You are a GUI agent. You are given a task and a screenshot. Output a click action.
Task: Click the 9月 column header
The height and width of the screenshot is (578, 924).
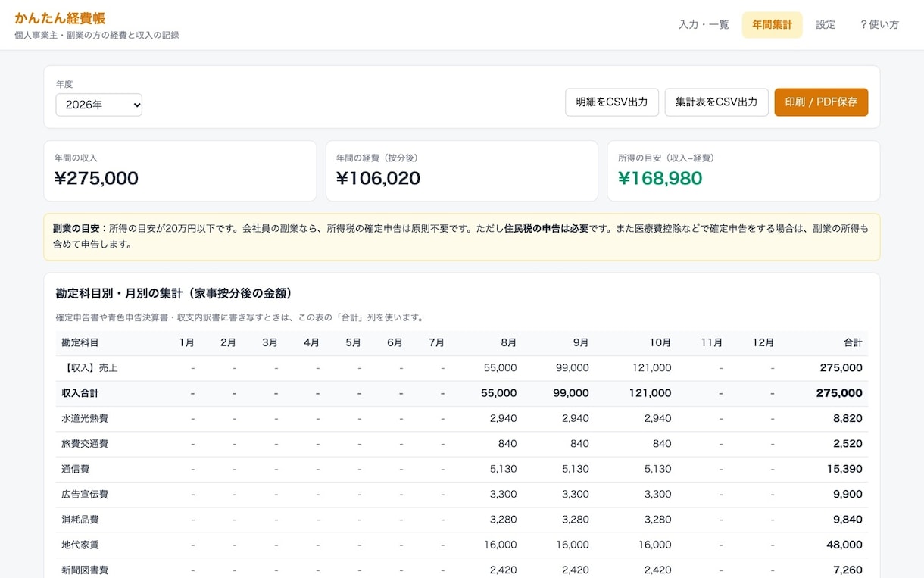tap(580, 343)
